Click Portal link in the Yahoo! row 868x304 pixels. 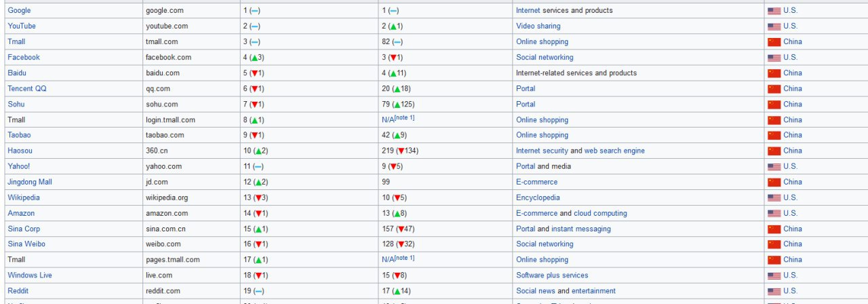click(526, 167)
